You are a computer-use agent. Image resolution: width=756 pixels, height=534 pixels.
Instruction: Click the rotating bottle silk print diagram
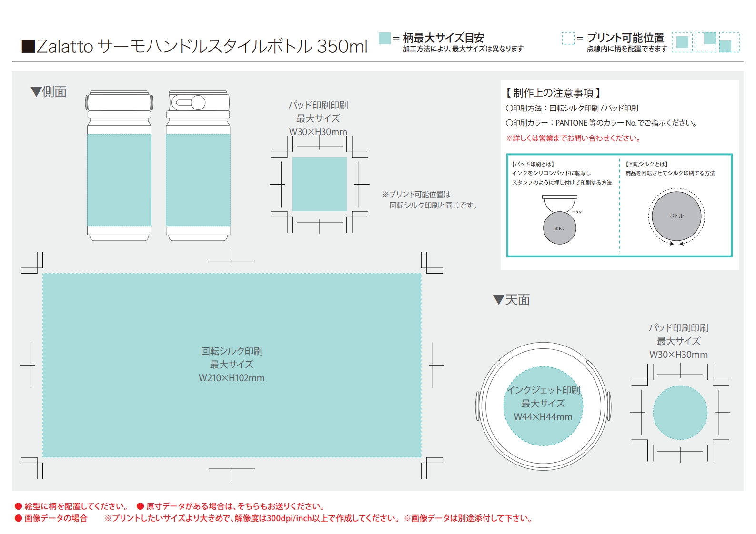coord(676,217)
